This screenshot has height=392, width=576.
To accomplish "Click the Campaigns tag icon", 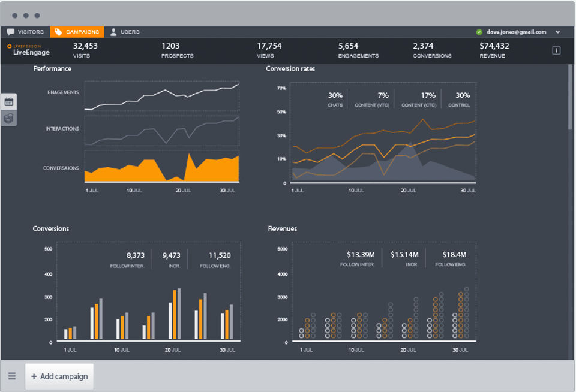I will pyautogui.click(x=58, y=32).
